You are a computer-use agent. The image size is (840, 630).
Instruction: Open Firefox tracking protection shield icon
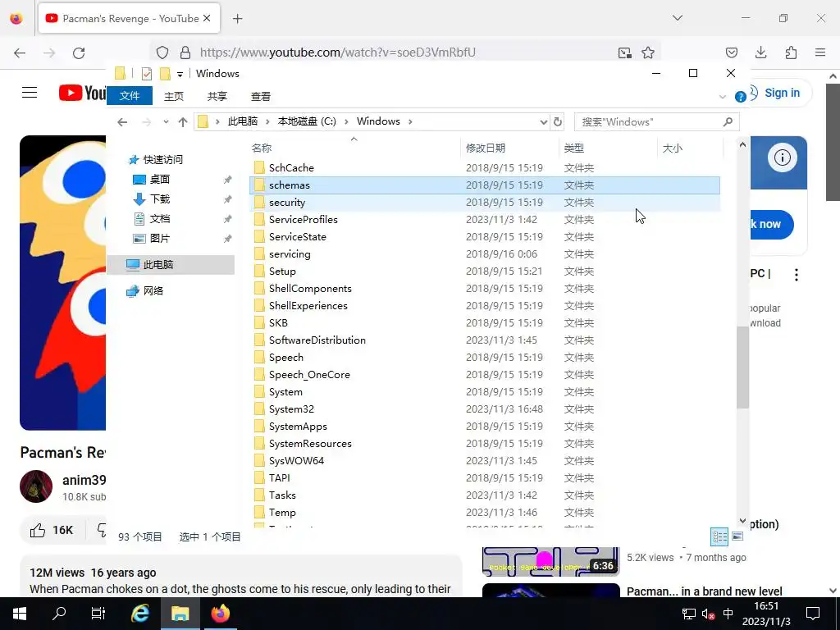coord(162,52)
